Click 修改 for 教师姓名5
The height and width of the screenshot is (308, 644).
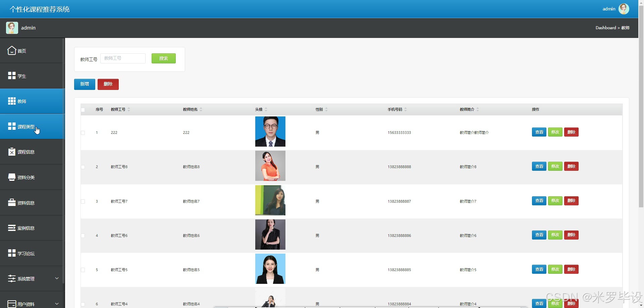coord(555,269)
